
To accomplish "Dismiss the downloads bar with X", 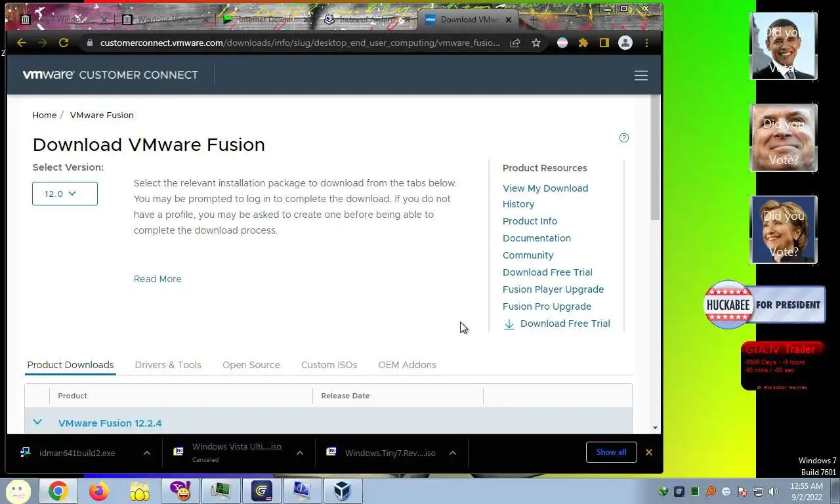I will pyautogui.click(x=649, y=452).
